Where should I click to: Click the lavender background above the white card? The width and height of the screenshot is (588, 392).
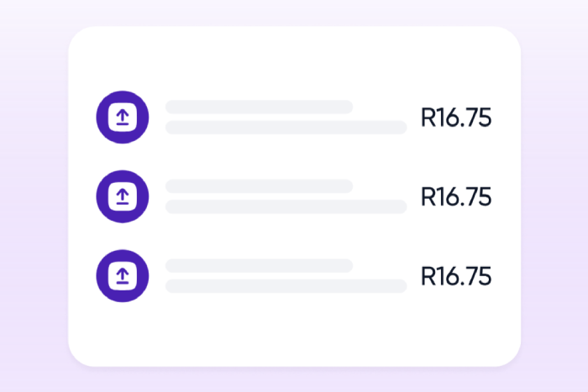coord(294,12)
